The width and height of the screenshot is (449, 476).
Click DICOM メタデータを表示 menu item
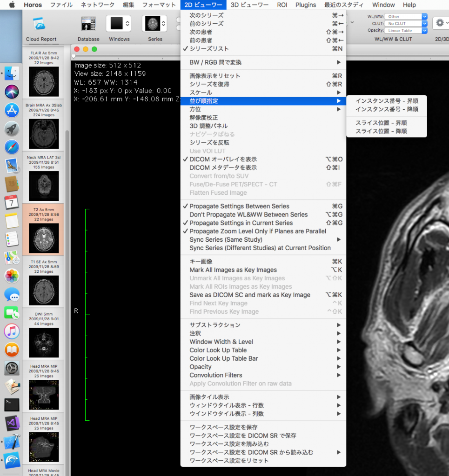pyautogui.click(x=263, y=167)
